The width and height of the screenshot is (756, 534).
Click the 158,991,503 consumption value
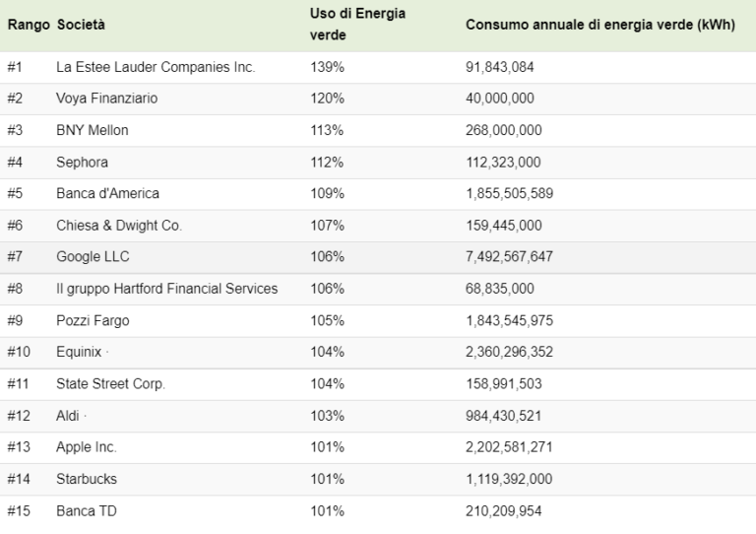click(503, 384)
